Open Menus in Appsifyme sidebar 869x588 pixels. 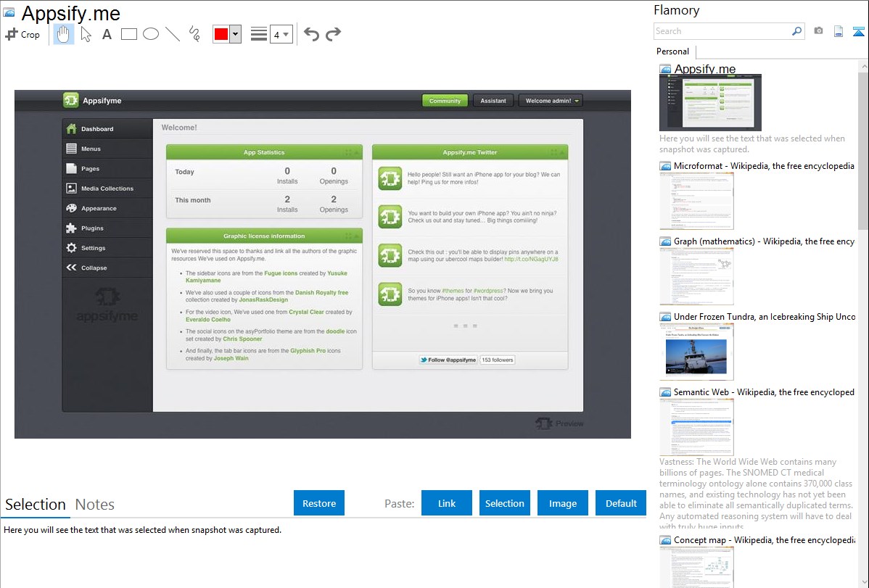tap(107, 149)
